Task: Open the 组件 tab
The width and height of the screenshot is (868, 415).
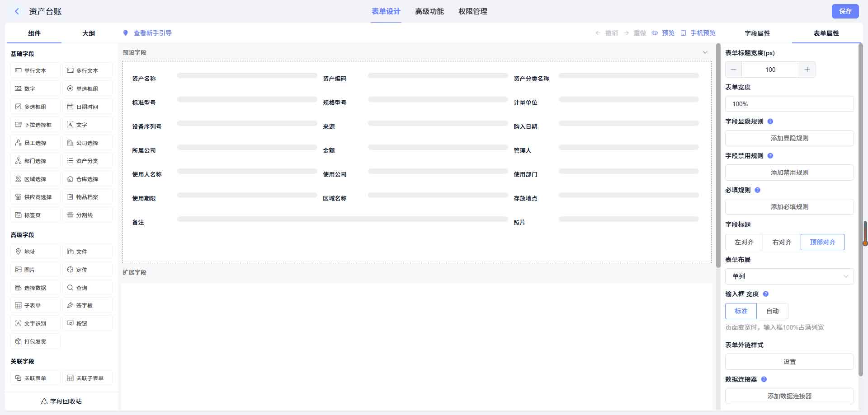Action: click(x=34, y=33)
